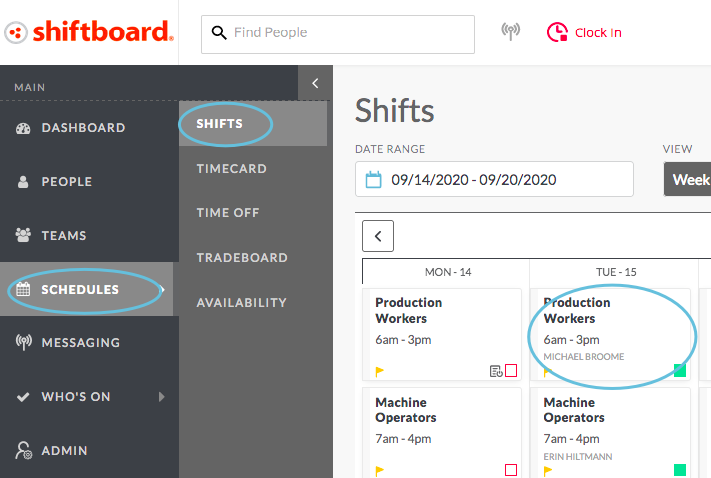Image resolution: width=711 pixels, height=478 pixels.
Task: Click the Dashboard gauge icon
Action: [x=23, y=128]
